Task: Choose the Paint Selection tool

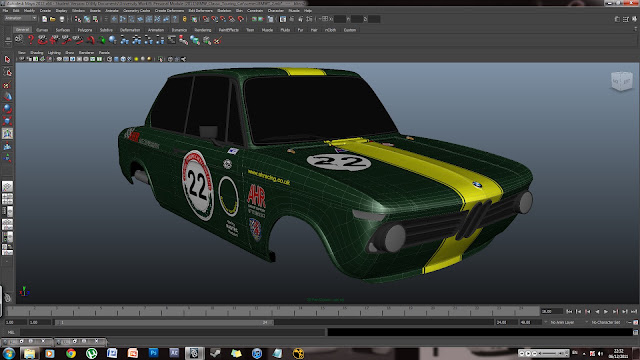Action: tap(7, 85)
